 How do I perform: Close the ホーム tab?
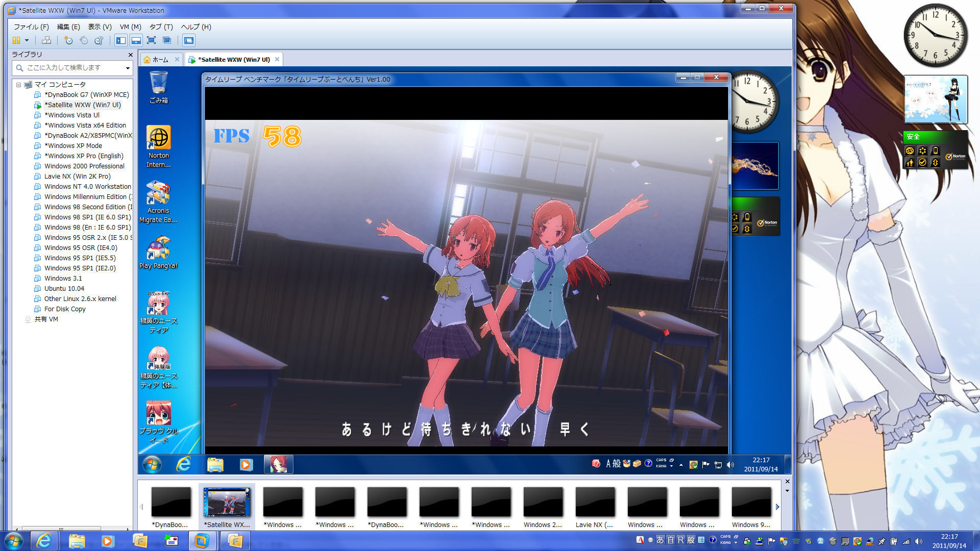point(177,59)
